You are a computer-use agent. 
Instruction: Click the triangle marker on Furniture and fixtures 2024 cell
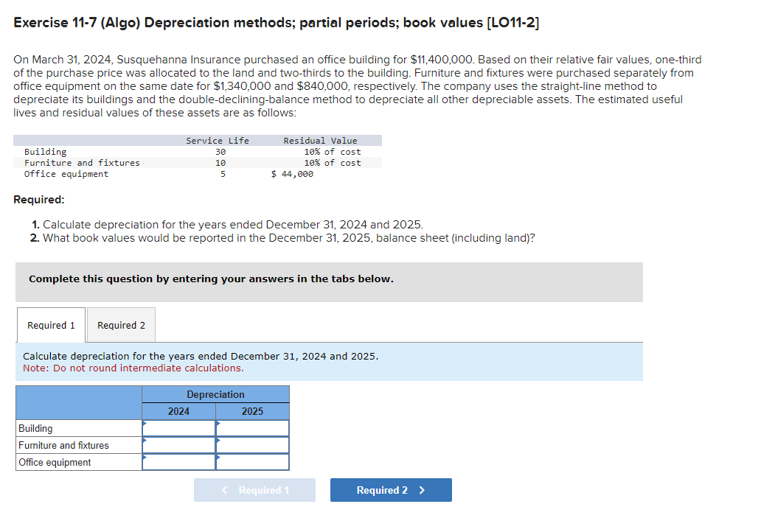[x=145, y=441]
